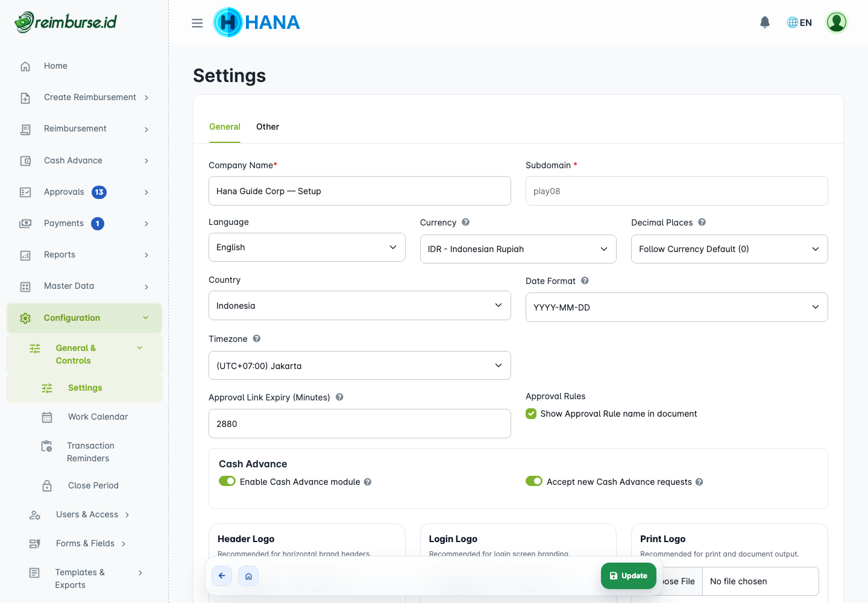The height and width of the screenshot is (603, 868).
Task: Open the Currency dropdown
Action: click(x=518, y=249)
